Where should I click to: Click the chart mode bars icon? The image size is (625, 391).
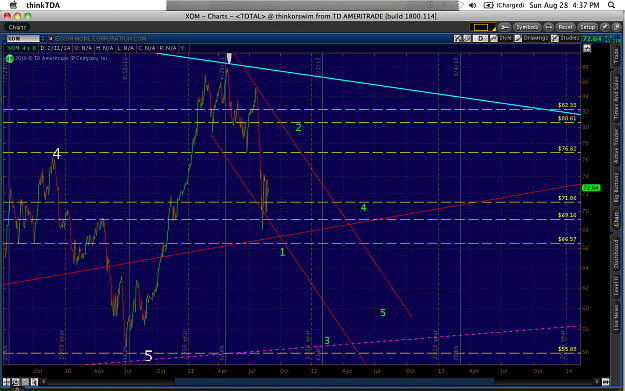(x=467, y=39)
